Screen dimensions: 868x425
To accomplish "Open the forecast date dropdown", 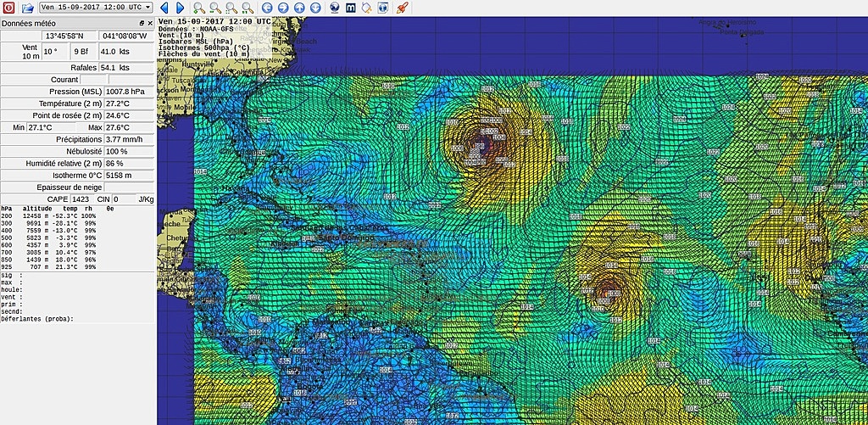I will (96, 8).
